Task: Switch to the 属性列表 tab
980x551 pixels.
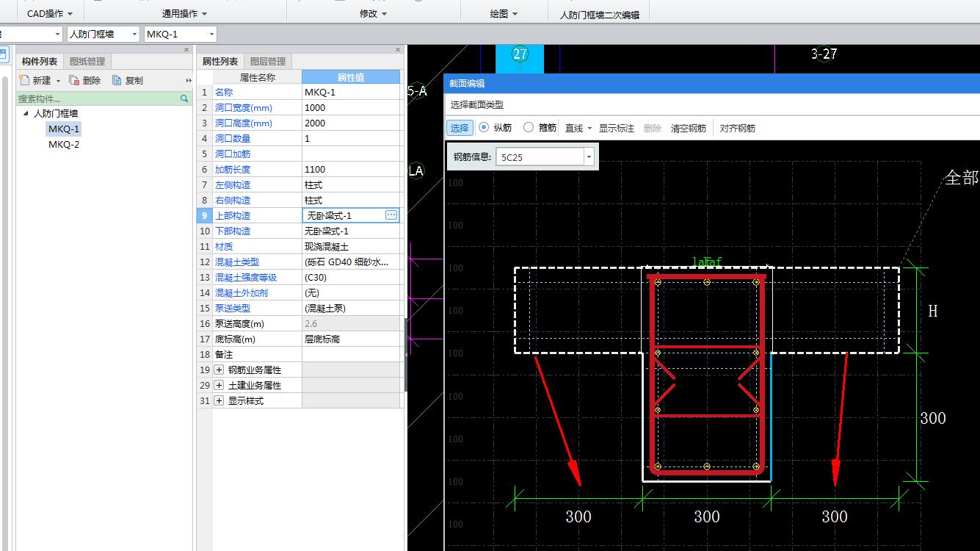Action: click(x=220, y=61)
